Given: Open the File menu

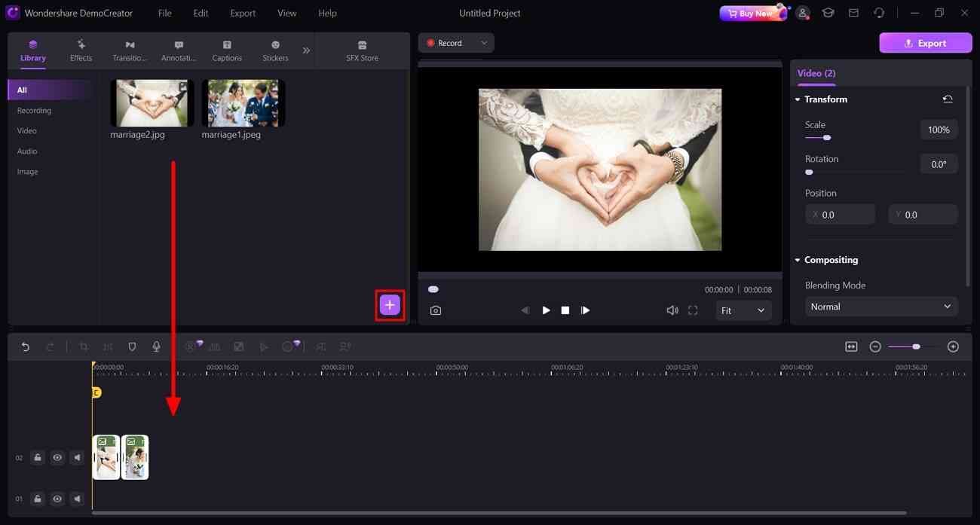Looking at the screenshot, I should [x=164, y=13].
